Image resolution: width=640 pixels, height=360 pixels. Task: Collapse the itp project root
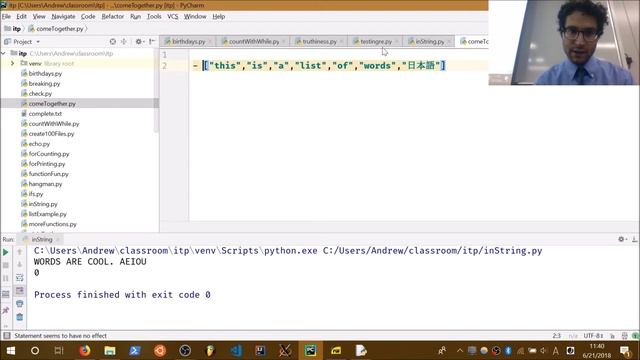coord(4,53)
